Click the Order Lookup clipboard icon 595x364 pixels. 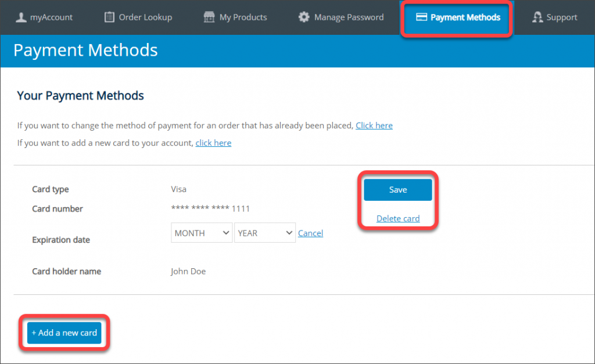tap(109, 17)
